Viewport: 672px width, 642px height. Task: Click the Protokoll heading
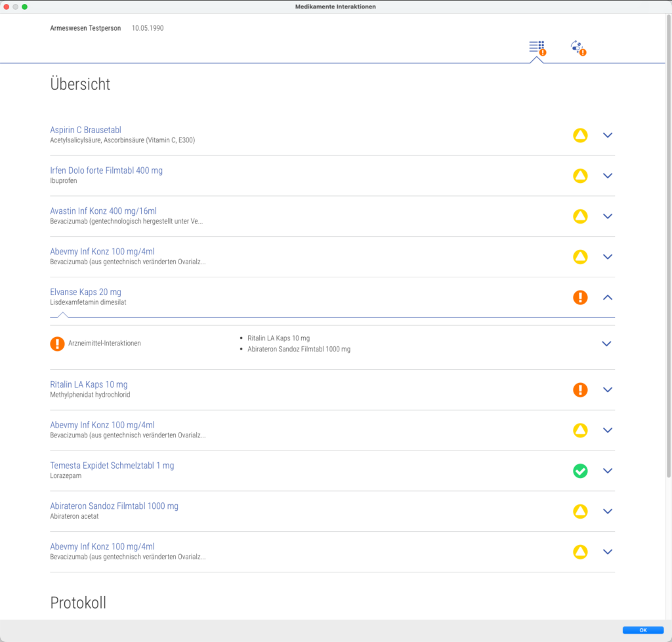pos(78,603)
